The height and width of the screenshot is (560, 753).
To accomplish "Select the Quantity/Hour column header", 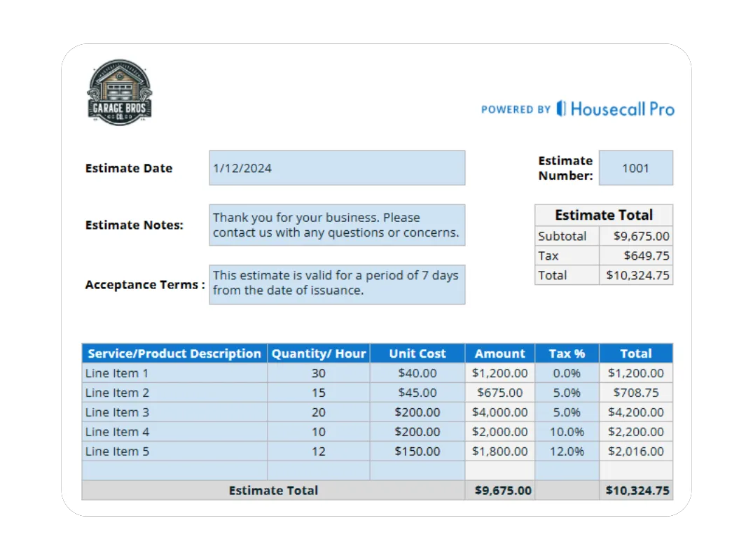I will click(319, 353).
